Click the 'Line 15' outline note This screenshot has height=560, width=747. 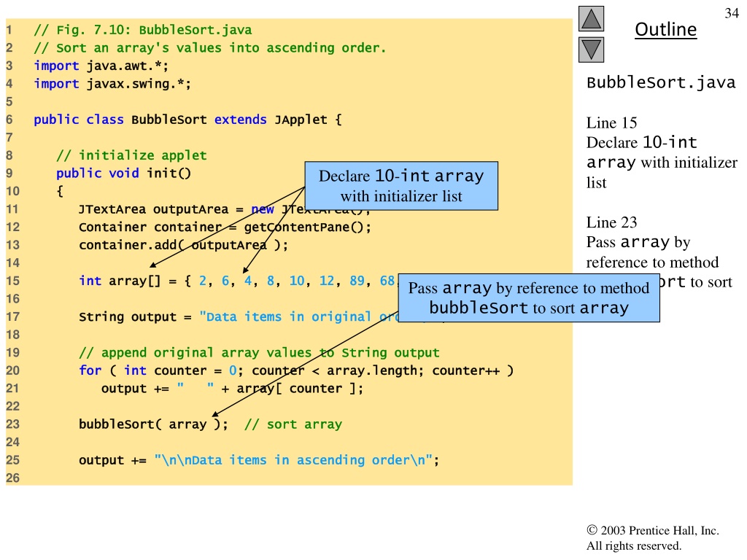pos(611,122)
